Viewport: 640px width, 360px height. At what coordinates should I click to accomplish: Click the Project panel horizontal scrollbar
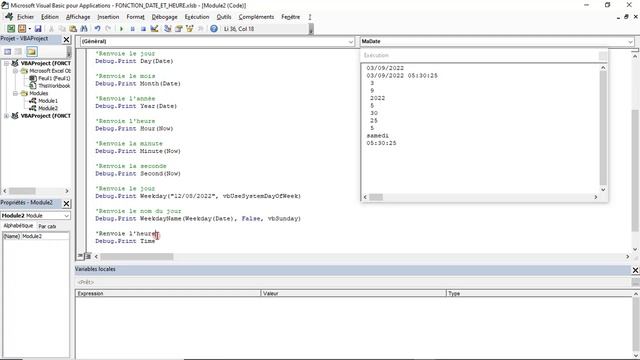(x=36, y=191)
